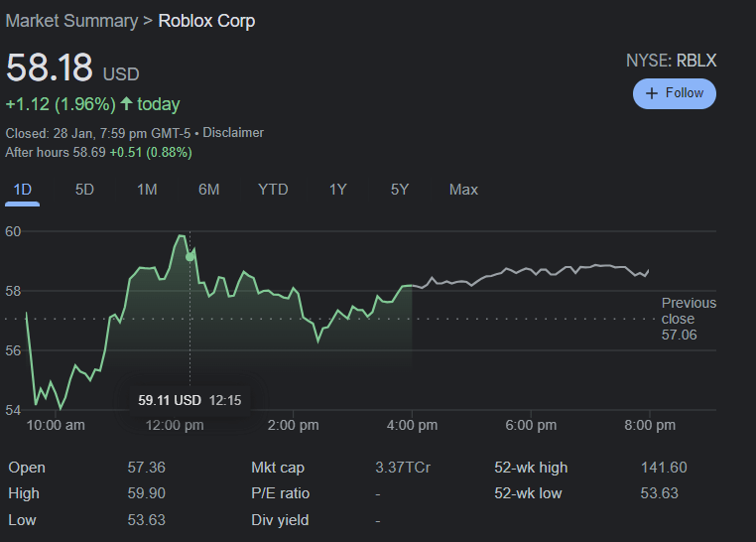
Task: Click the Follow button
Action: pos(674,93)
